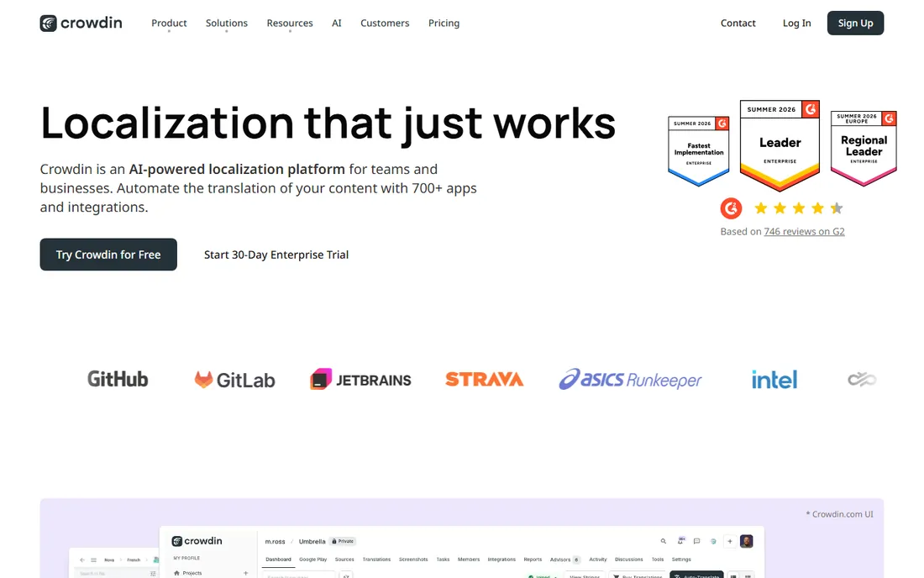This screenshot has height=578, width=924.
Task: Click the Leader Enterprise G2 badge
Action: coord(780,145)
